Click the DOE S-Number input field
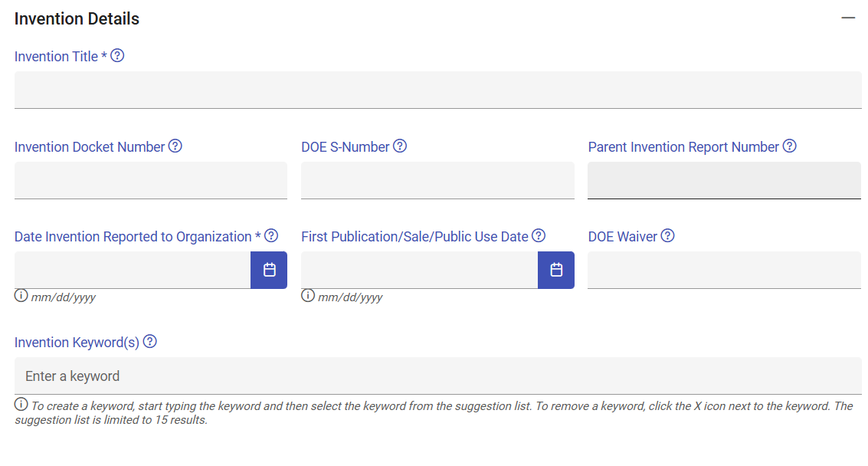 tap(437, 180)
